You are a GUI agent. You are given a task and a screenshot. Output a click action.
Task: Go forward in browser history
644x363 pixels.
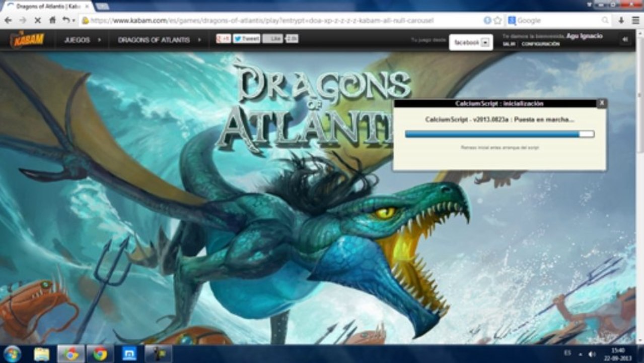[x=23, y=21]
